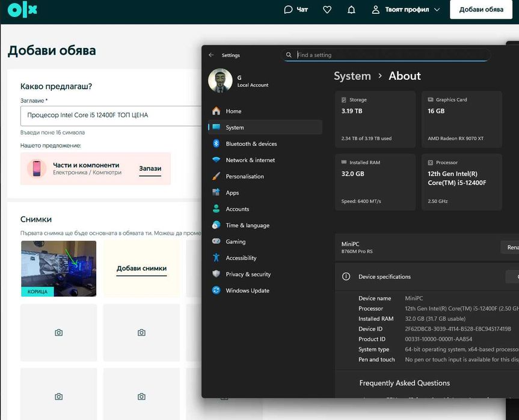
Task: Click Запази to accept suggested category
Action: point(150,168)
